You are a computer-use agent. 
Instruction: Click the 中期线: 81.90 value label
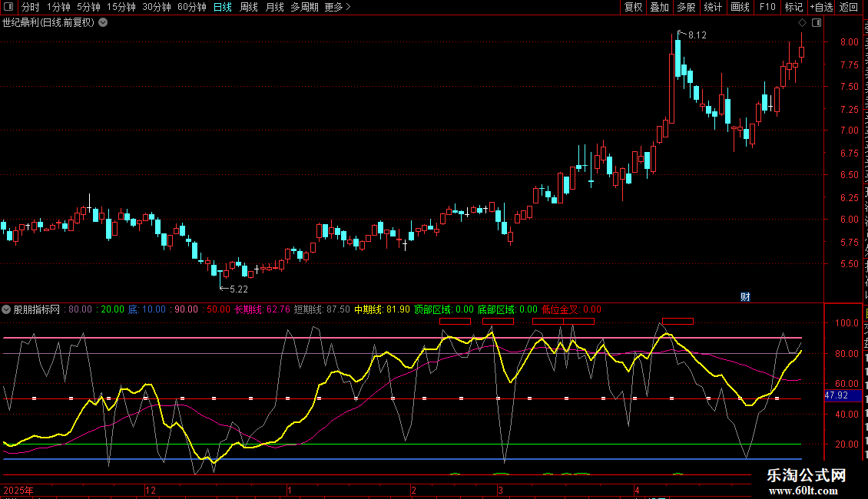[x=382, y=310]
